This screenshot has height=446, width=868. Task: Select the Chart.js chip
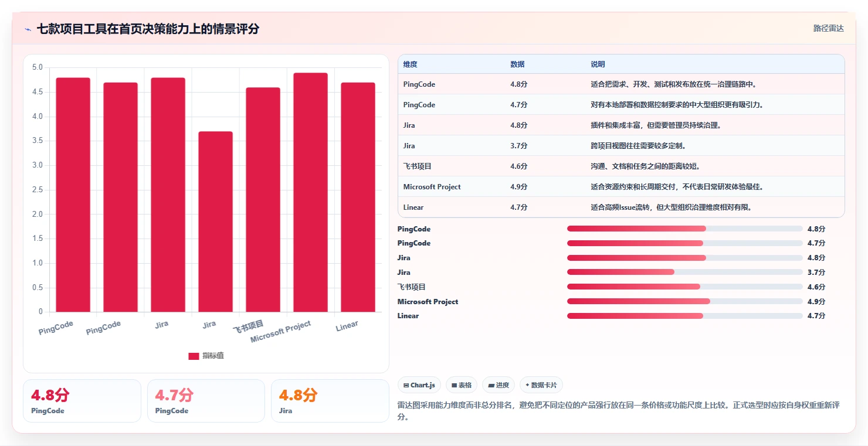pyautogui.click(x=419, y=385)
